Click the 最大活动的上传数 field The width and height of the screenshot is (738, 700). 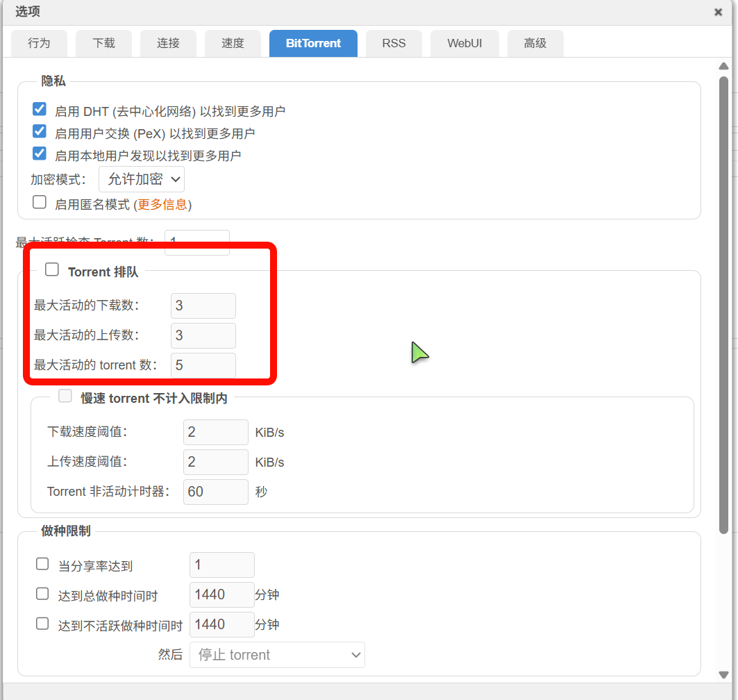point(203,335)
